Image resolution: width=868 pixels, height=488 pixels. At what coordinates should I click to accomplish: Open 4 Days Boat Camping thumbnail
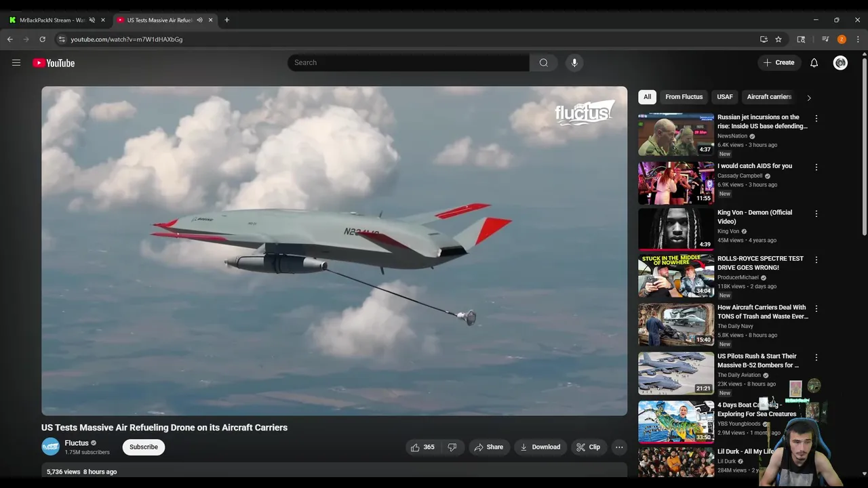pyautogui.click(x=676, y=422)
